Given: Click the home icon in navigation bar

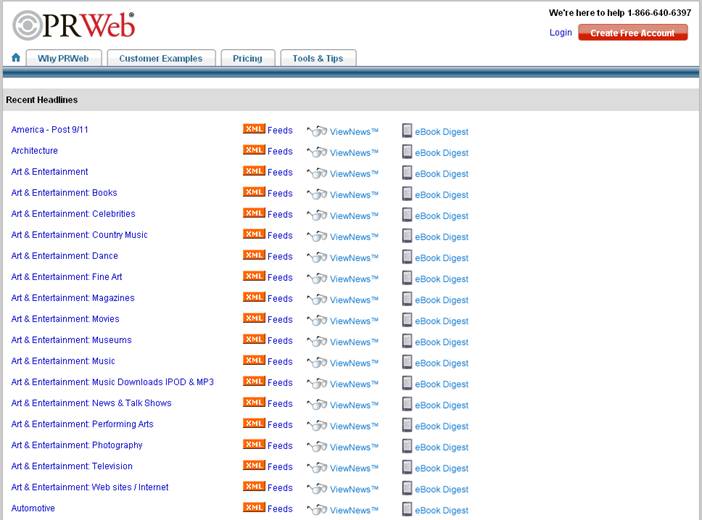Looking at the screenshot, I should coord(16,58).
